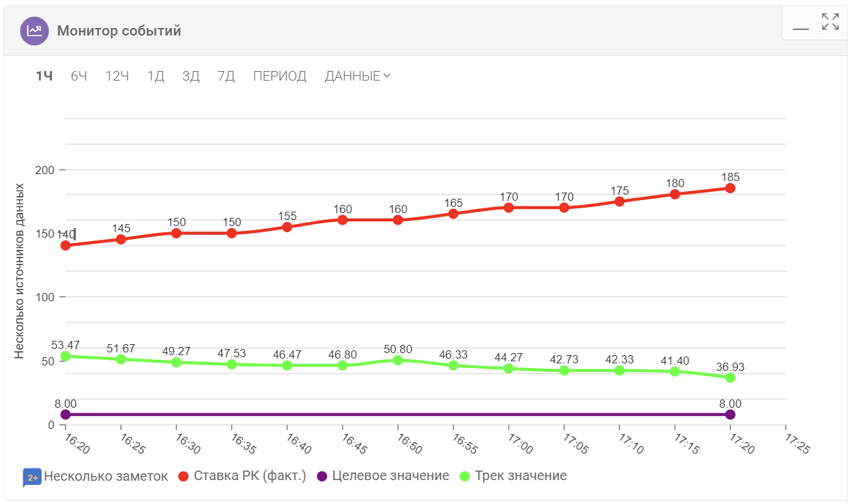Click the blue 2+ notes icon
This screenshot has width=853, height=504.
coord(32,477)
